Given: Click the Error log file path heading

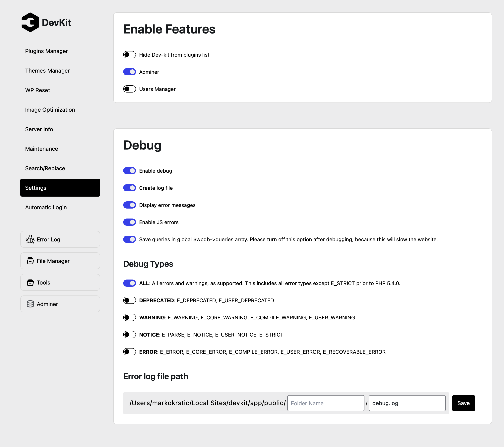Looking at the screenshot, I should point(156,376).
